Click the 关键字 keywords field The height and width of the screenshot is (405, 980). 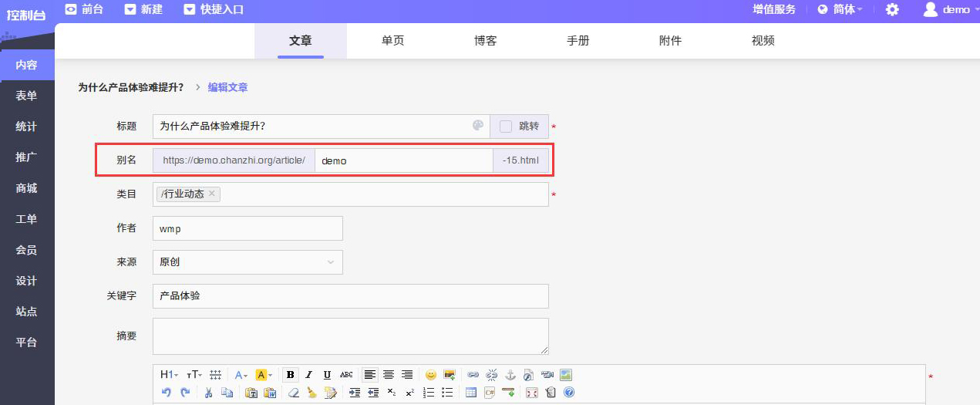(351, 296)
